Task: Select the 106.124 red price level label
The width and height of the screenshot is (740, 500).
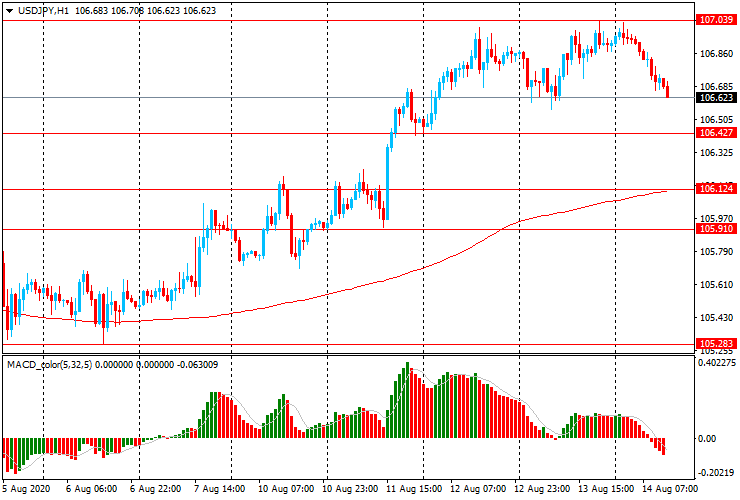Action: [716, 189]
